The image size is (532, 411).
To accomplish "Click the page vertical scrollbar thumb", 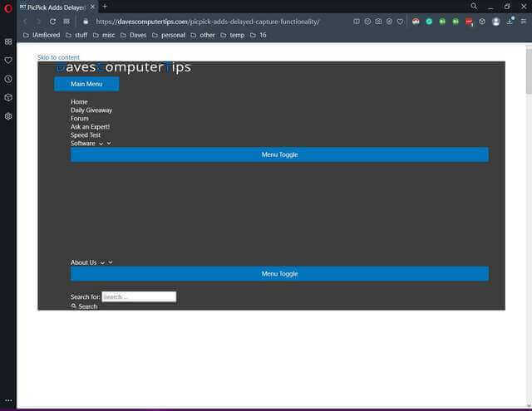I will [529, 71].
